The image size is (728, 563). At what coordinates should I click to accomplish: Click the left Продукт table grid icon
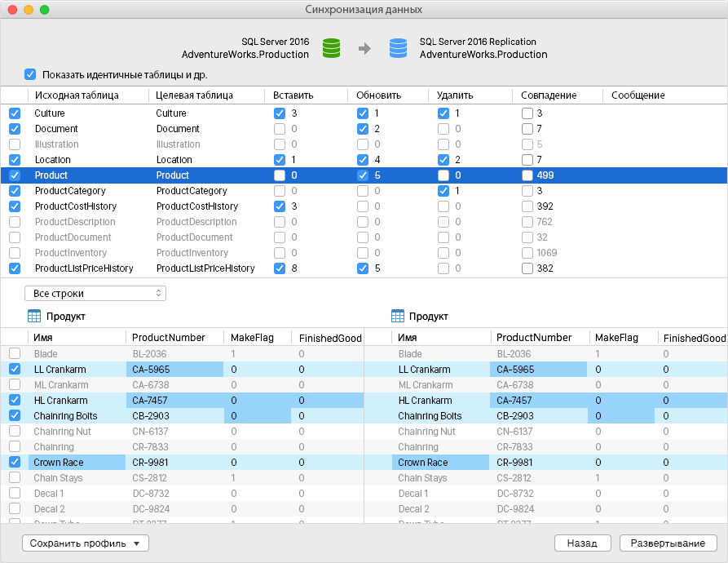[34, 317]
